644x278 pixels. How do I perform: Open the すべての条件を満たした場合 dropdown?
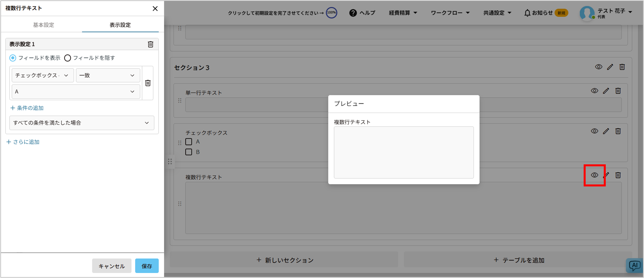pyautogui.click(x=81, y=123)
